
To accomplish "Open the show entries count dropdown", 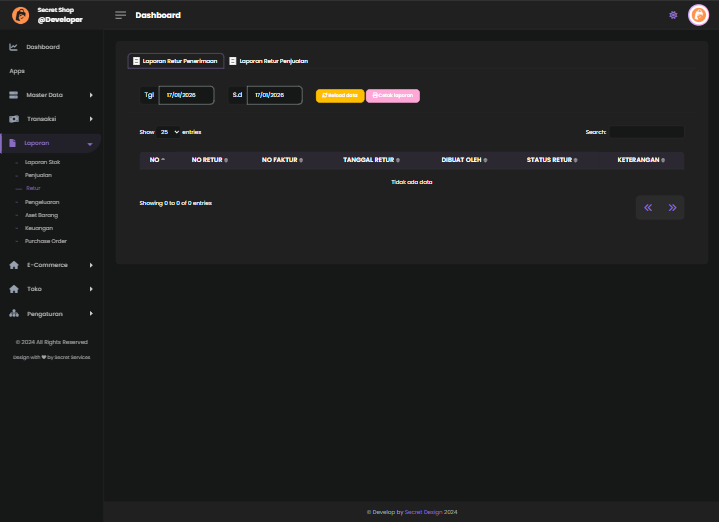I will coord(169,132).
